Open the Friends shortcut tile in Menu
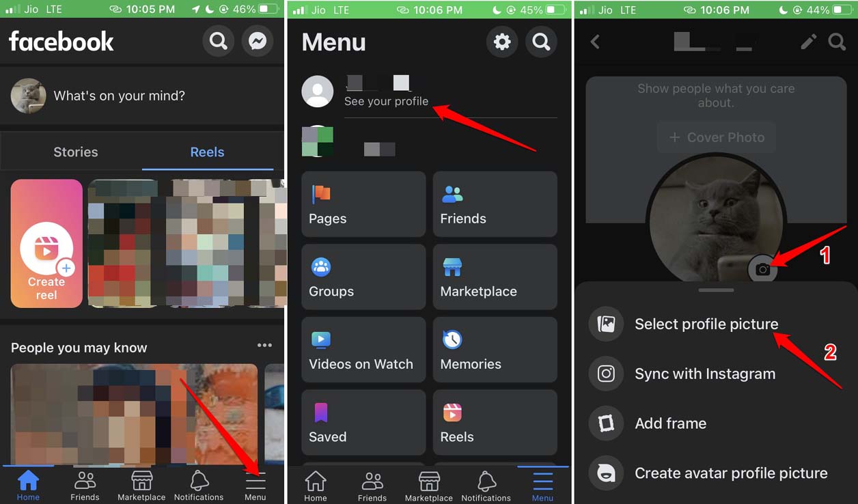Viewport: 858px width, 504px height. (495, 204)
